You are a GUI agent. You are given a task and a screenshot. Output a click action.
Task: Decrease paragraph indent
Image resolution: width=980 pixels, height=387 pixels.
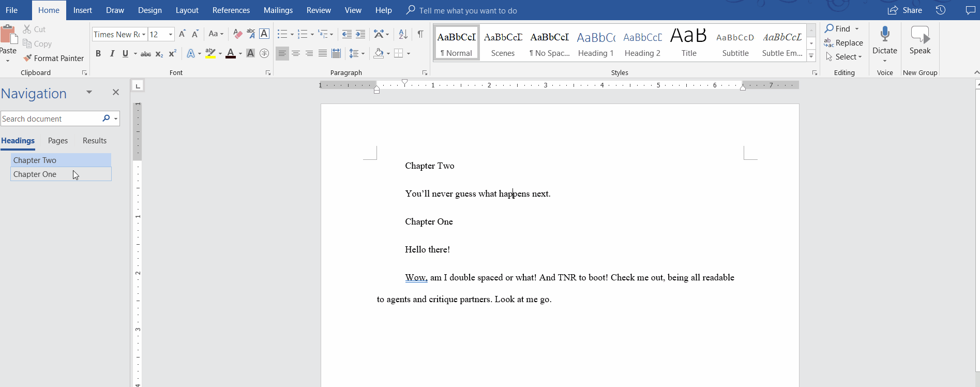(x=347, y=34)
